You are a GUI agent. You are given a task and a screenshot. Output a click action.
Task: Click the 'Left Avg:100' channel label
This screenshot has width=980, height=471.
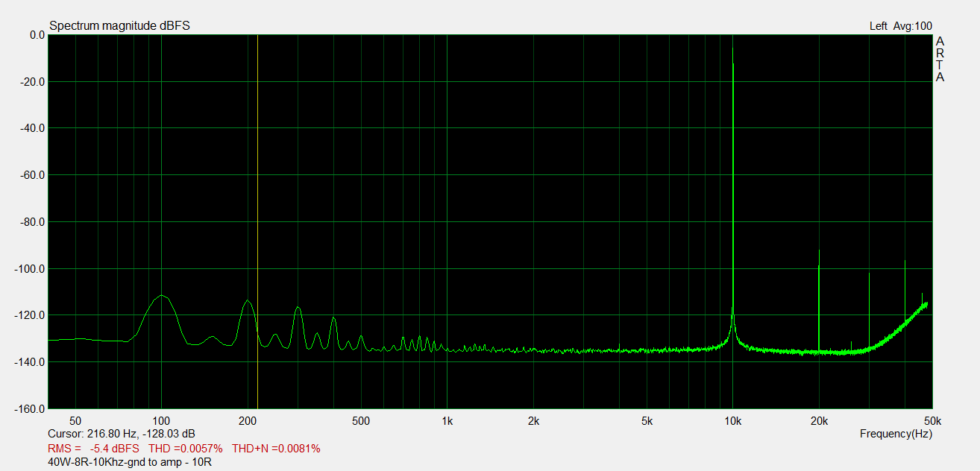[x=901, y=26]
